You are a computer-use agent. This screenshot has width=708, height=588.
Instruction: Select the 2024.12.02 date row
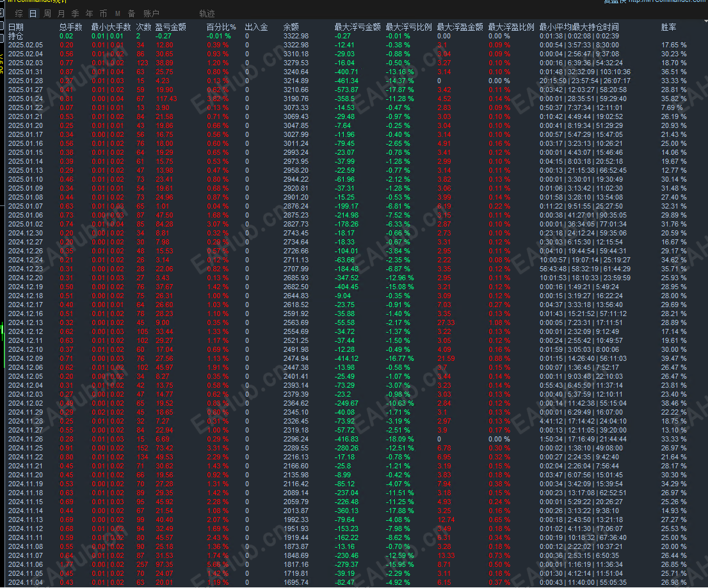pos(26,404)
